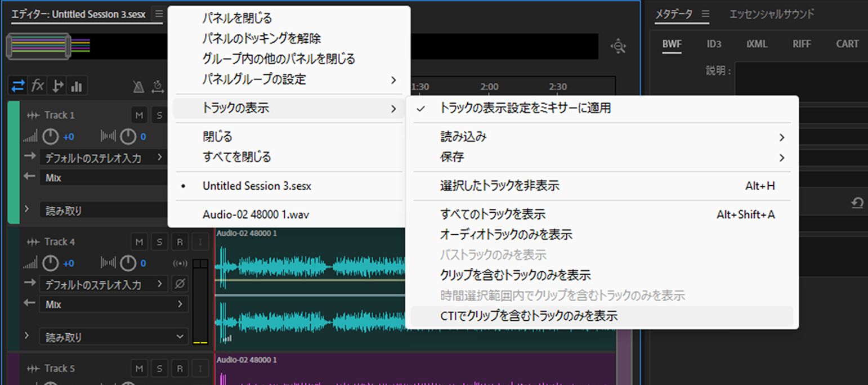Choose グループ内の他のパネルを閉じる

(x=289, y=59)
